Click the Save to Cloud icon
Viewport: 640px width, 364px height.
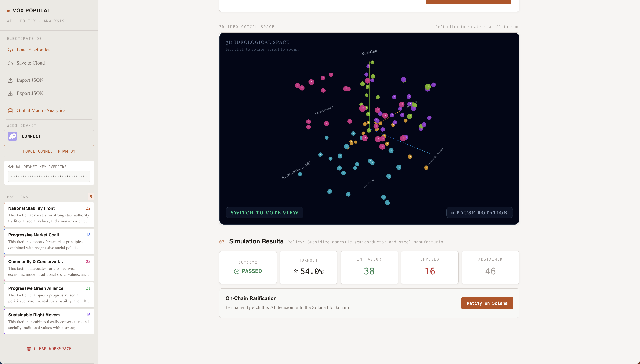tap(10, 63)
